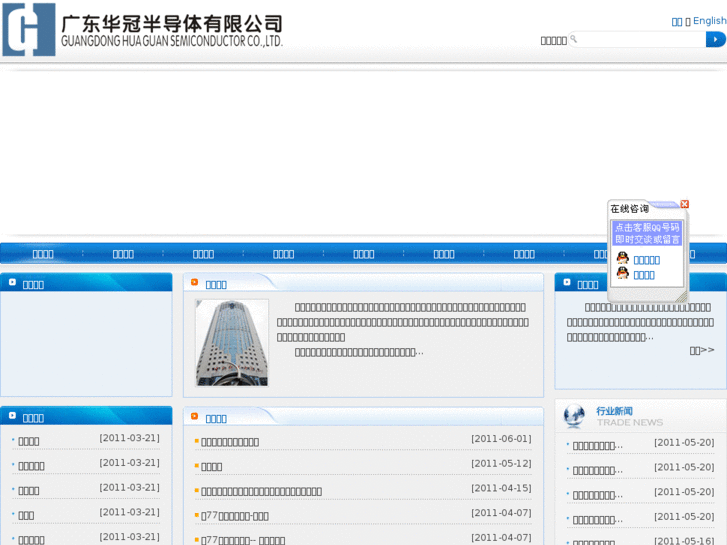Click the header icon above the 2011-03-21 list
This screenshot has width=727, height=545.
pyautogui.click(x=13, y=416)
